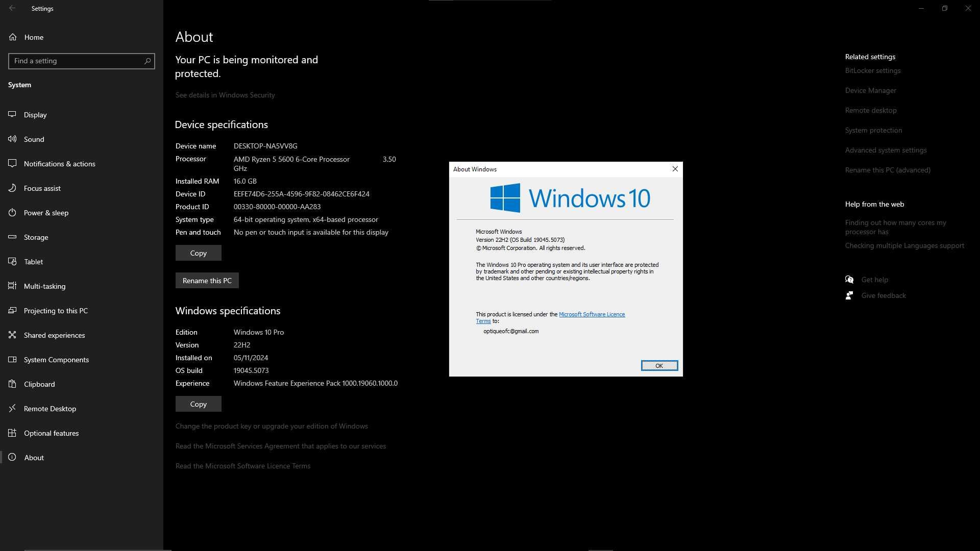Click the Get help text link
This screenshot has height=551, width=980.
(x=875, y=280)
